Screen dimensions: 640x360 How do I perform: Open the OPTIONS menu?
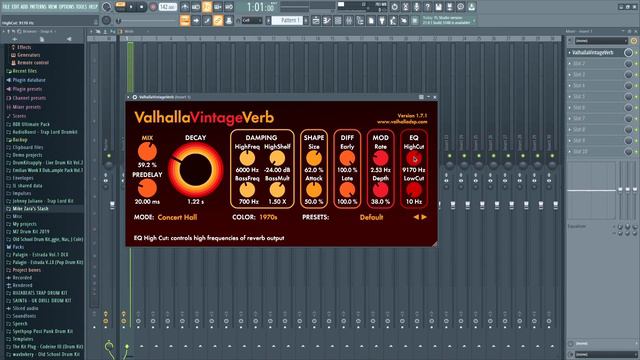pos(67,7)
